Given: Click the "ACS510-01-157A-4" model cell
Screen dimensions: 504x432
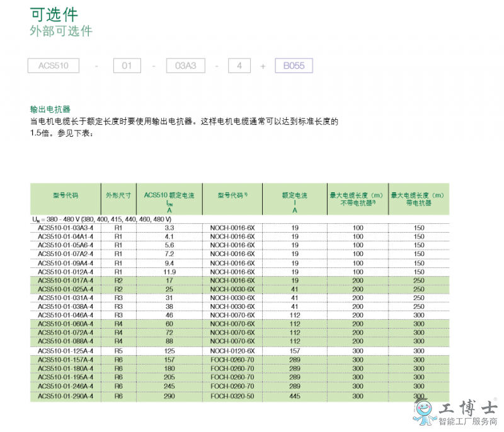Looking at the screenshot, I should pos(66,359).
